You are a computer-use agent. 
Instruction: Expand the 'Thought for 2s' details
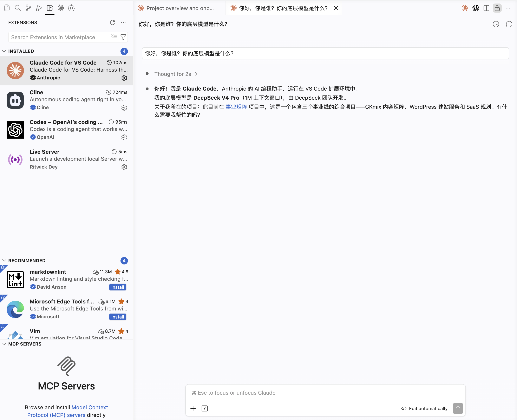(176, 74)
